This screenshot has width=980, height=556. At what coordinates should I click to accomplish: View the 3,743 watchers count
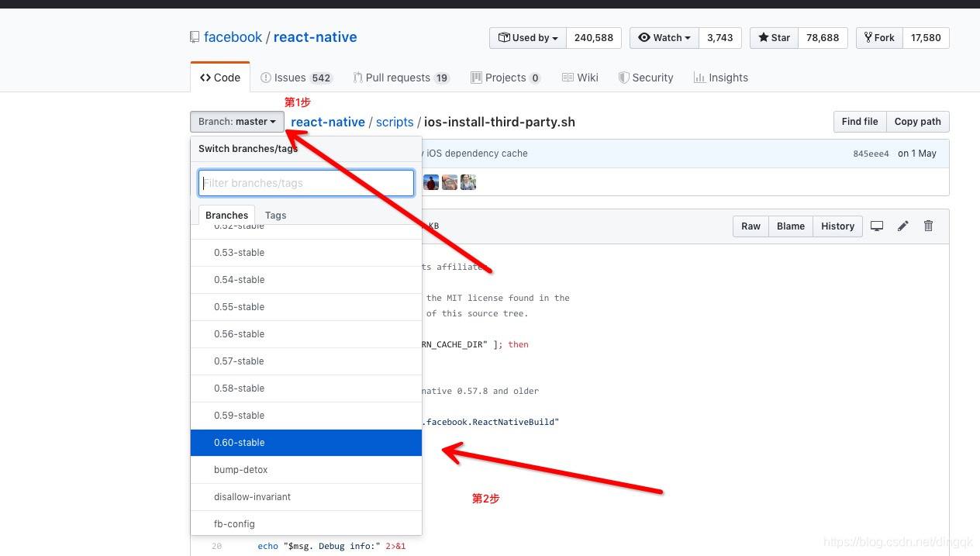click(720, 37)
